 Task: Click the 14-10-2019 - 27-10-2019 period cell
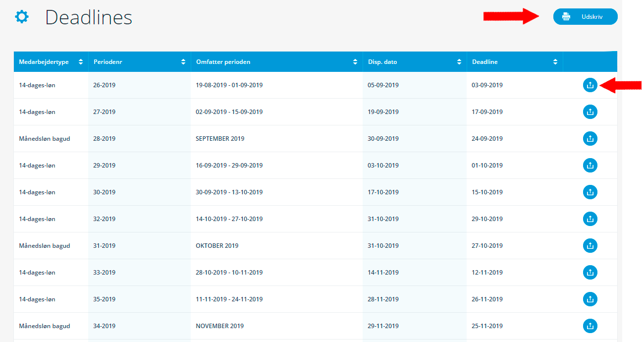coord(229,219)
